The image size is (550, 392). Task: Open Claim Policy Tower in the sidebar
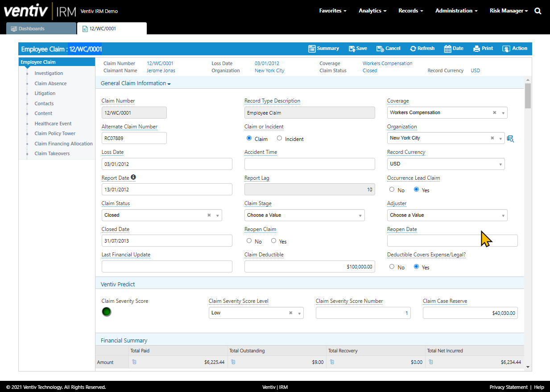(55, 134)
